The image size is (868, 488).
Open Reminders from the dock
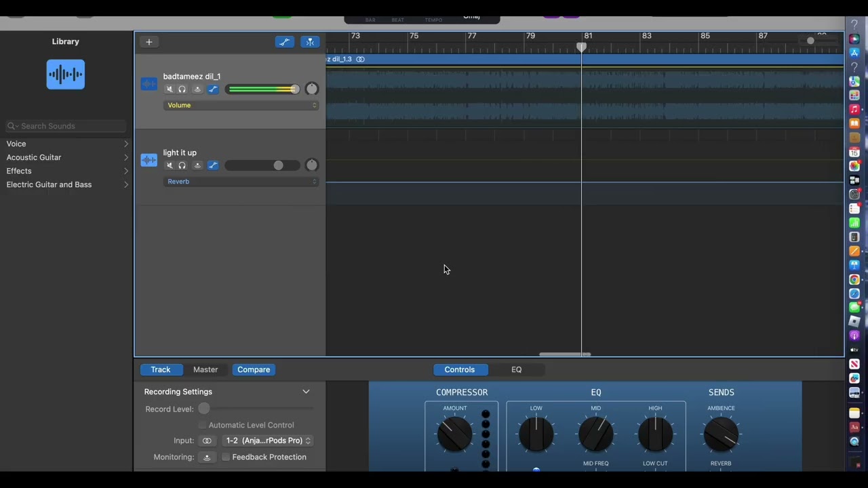pos(854,209)
